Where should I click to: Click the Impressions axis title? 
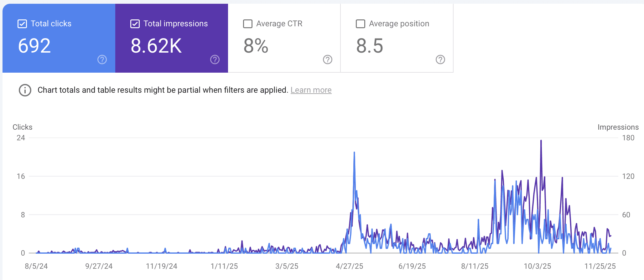tap(618, 127)
